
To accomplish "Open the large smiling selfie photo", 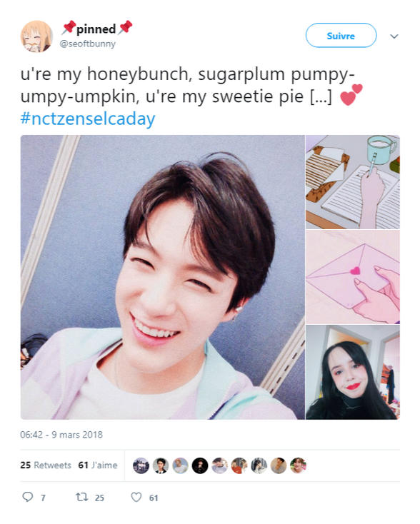I will pyautogui.click(x=163, y=277).
